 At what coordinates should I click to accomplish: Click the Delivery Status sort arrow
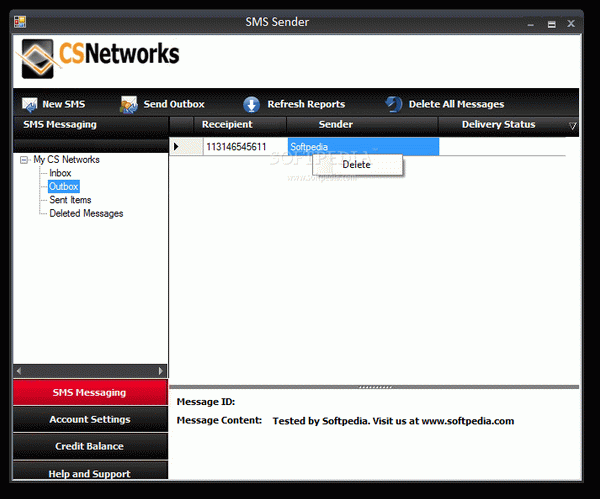coord(572,126)
